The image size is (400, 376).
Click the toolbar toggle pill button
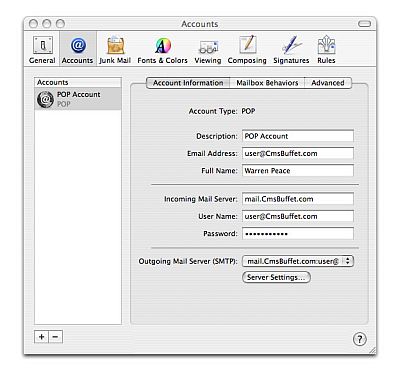click(x=364, y=24)
